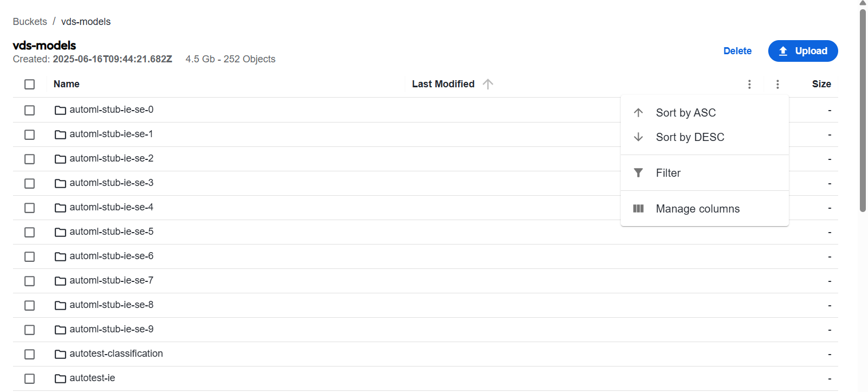
Task: Click the folder icon for automl-stub-ie-se-0
Action: click(60, 110)
